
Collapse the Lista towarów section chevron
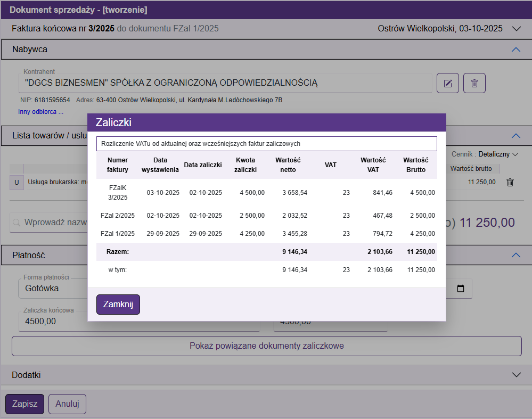click(515, 135)
